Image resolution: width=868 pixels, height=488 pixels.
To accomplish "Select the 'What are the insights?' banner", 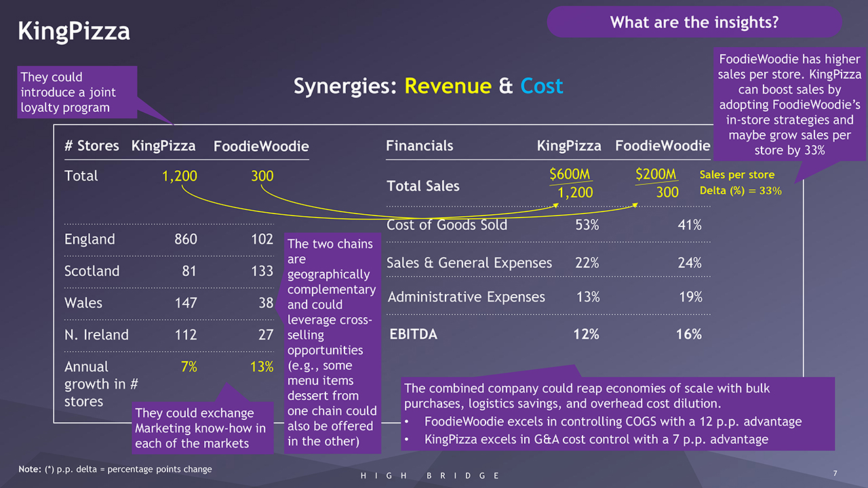I will pos(694,22).
